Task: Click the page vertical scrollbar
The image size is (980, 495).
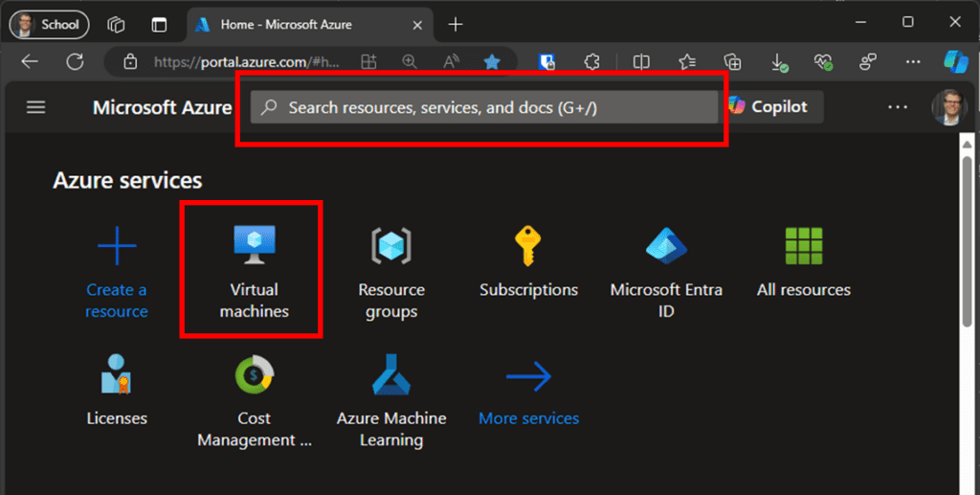Action: pos(968,240)
